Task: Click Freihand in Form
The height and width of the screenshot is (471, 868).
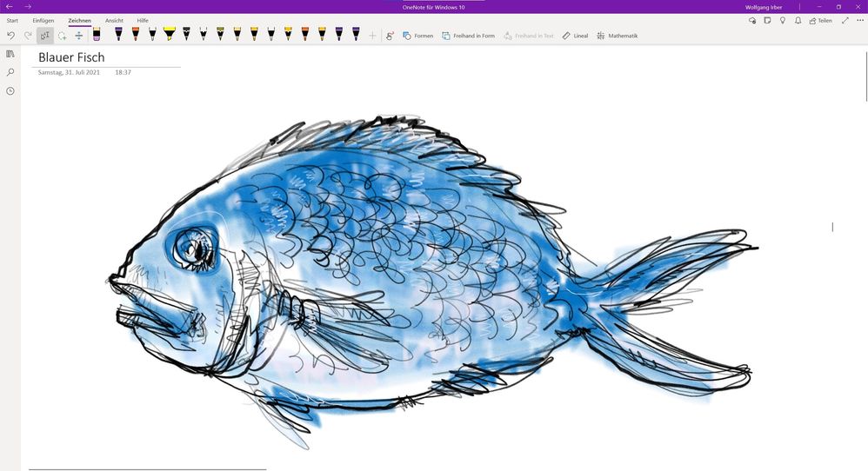Action: (x=468, y=36)
